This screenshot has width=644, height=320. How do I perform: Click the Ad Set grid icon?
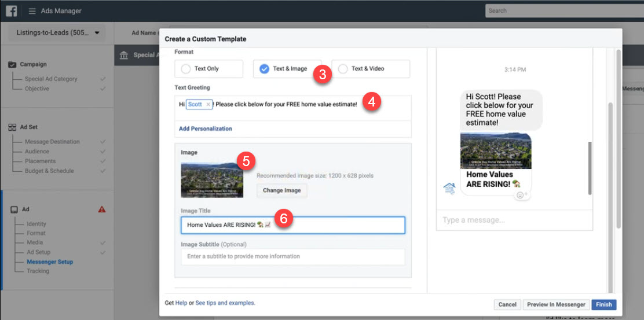click(13, 127)
